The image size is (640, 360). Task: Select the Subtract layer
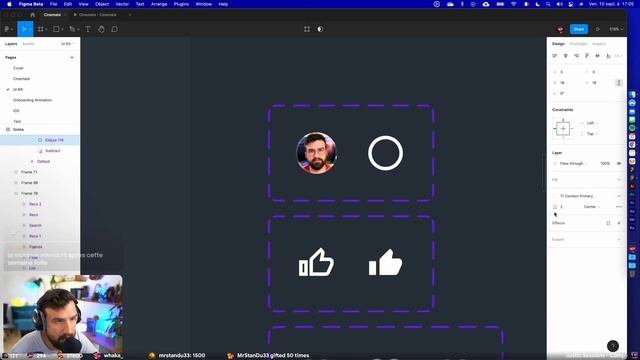[x=53, y=151]
